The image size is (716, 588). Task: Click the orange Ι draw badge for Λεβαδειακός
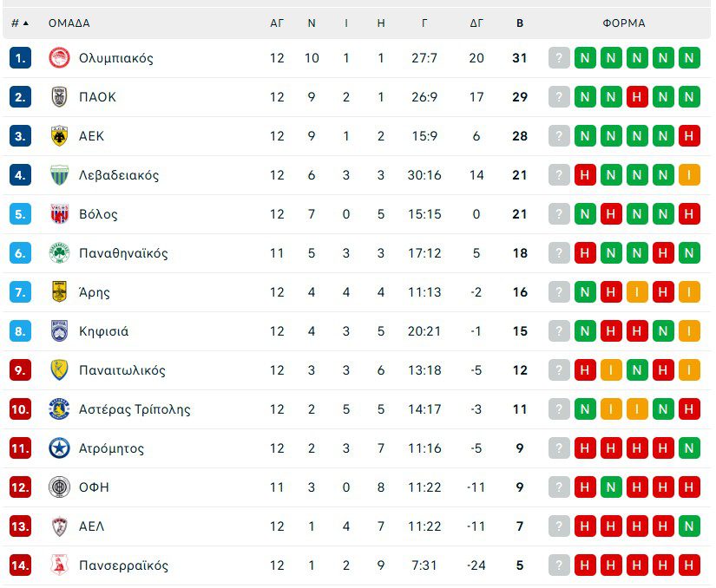[x=689, y=175]
